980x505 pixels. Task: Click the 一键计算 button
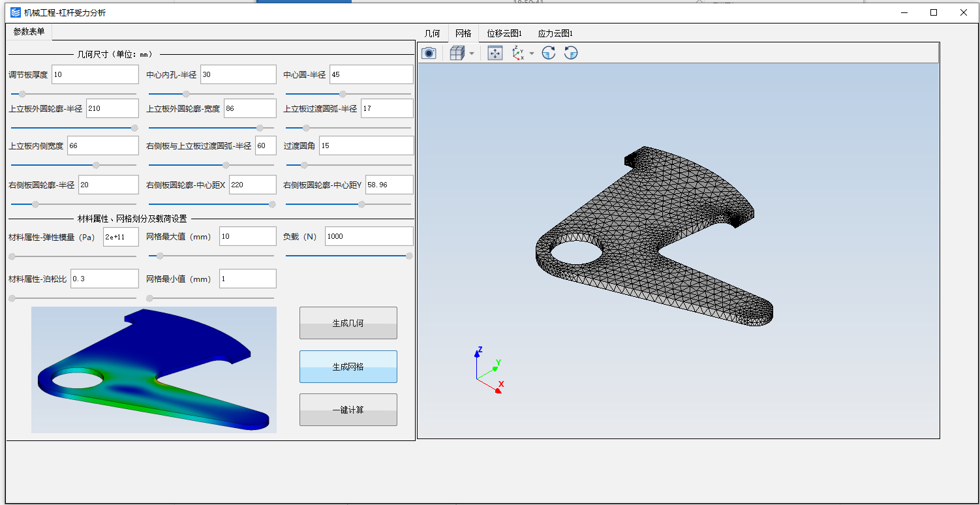point(348,410)
